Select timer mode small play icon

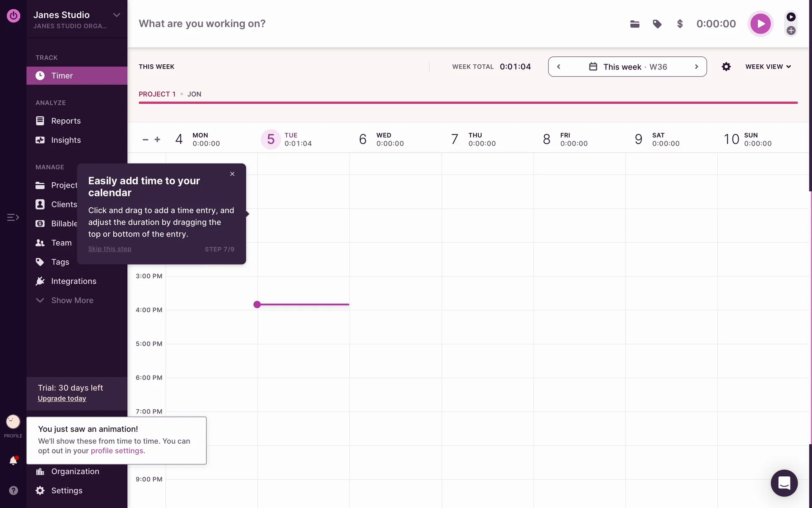click(x=791, y=17)
